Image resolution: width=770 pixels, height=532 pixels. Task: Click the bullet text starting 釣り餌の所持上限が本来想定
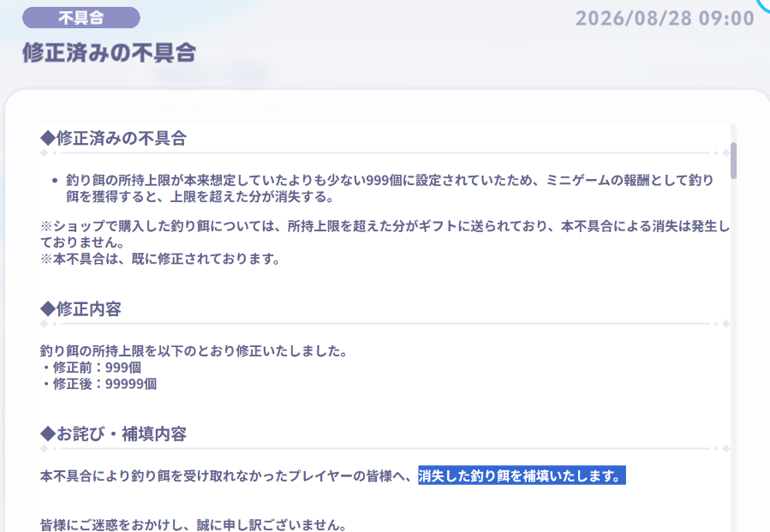pos(390,188)
